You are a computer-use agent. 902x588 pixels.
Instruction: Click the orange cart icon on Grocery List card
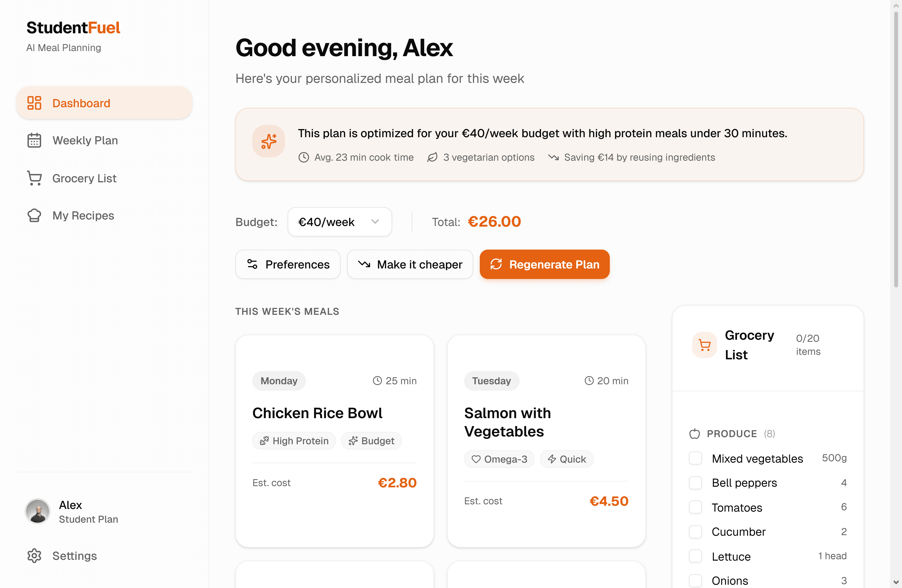(704, 345)
